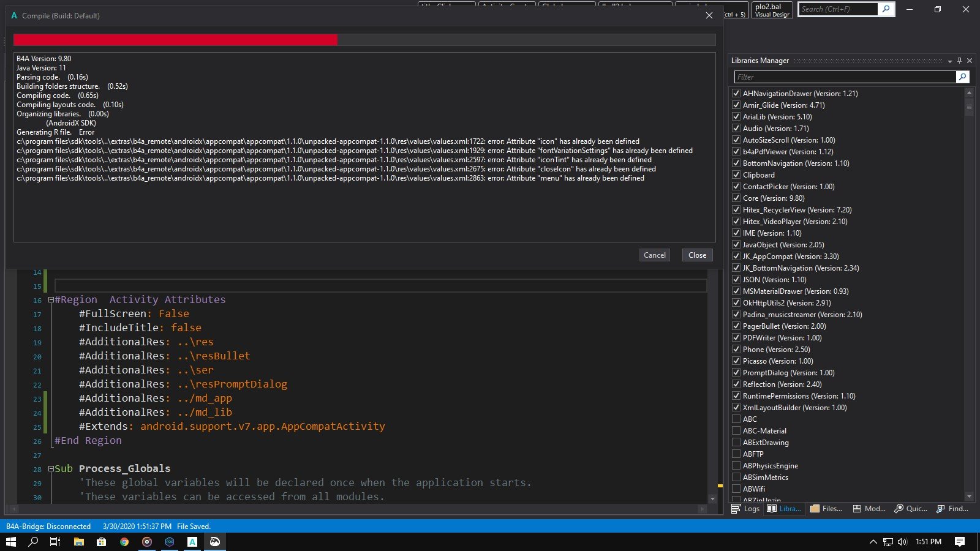Click the magnifier icon beside Search (Ctrl+F)
Screen dimensions: 980x551
886,9
